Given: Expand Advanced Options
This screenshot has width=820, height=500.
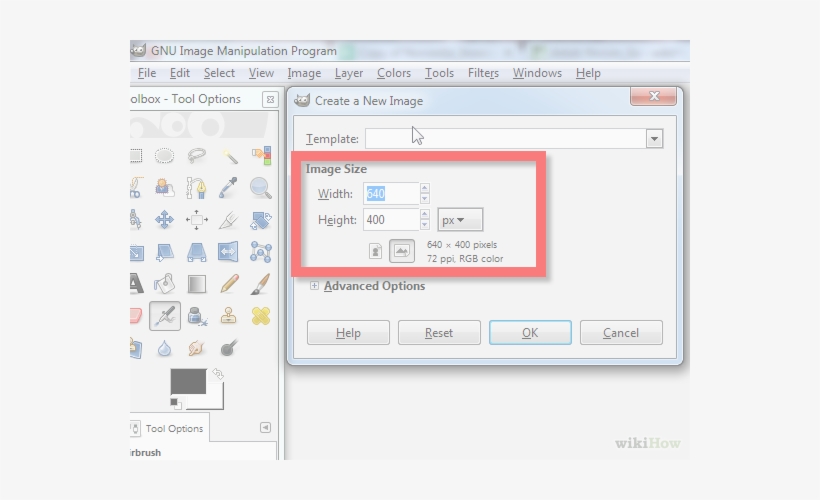Looking at the screenshot, I should click(x=314, y=286).
